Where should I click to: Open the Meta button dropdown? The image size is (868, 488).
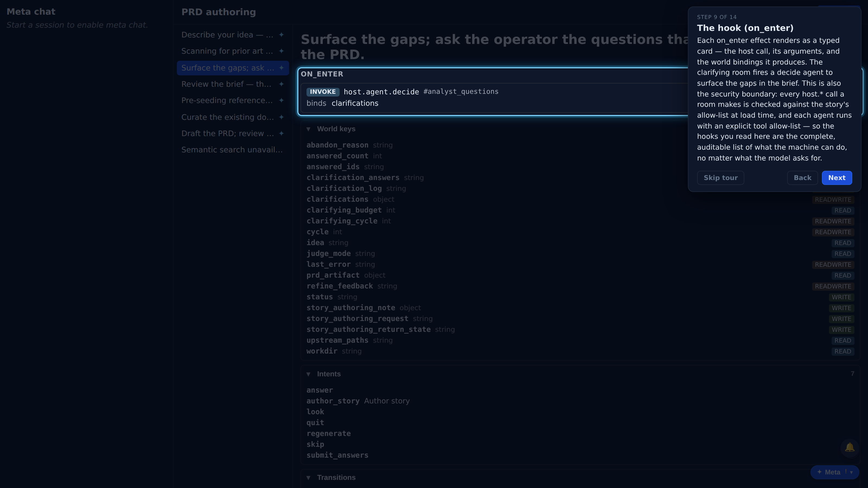[835, 472]
